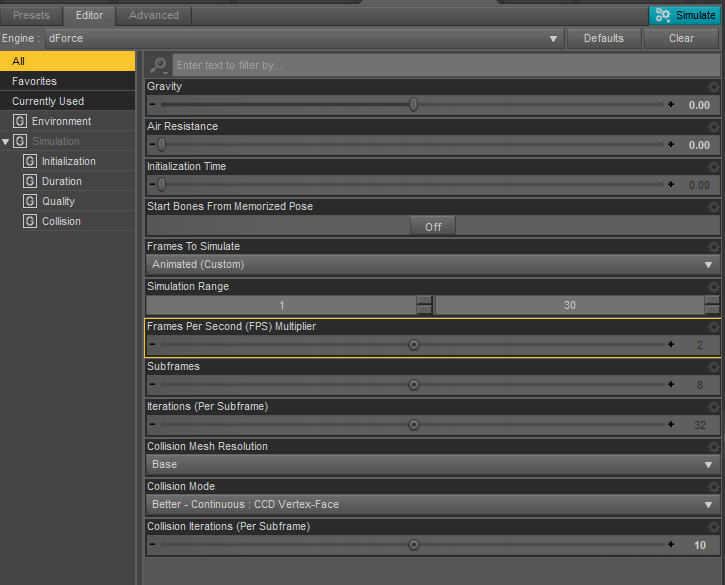Screen dimensions: 725x585
Task: Increase Gravity with plus icon
Action: coord(671,105)
